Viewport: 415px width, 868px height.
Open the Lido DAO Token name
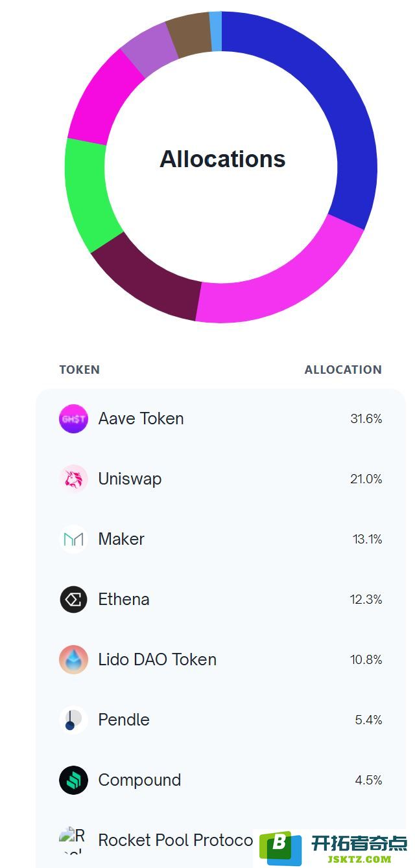[x=158, y=659]
